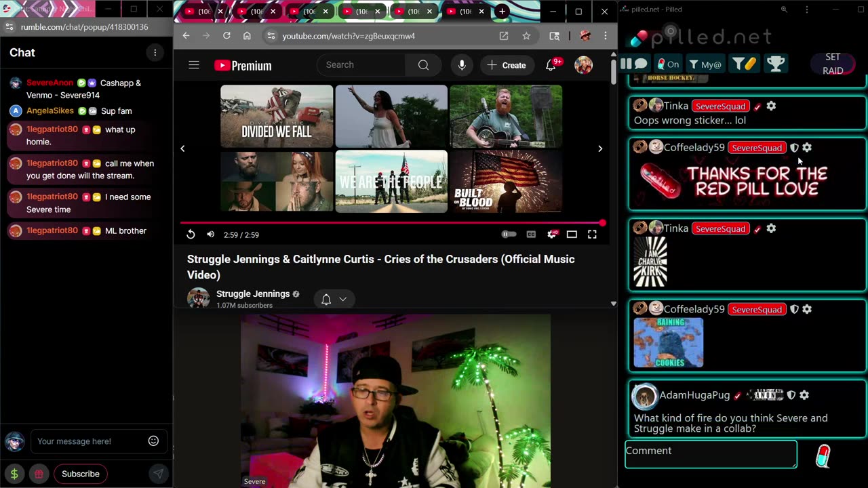Open the We Are The People thumbnail
Screen dimensions: 868x488
click(x=391, y=181)
